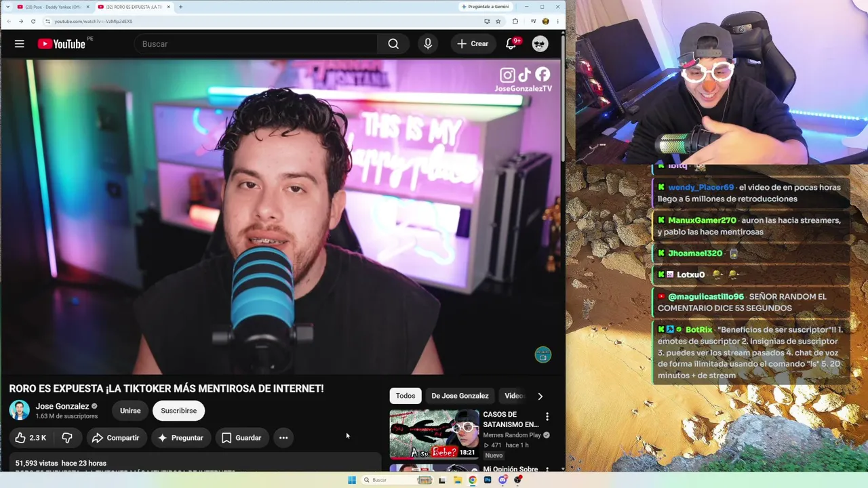The width and height of the screenshot is (868, 488).
Task: Dislike the video with thumbs down
Action: click(x=66, y=438)
